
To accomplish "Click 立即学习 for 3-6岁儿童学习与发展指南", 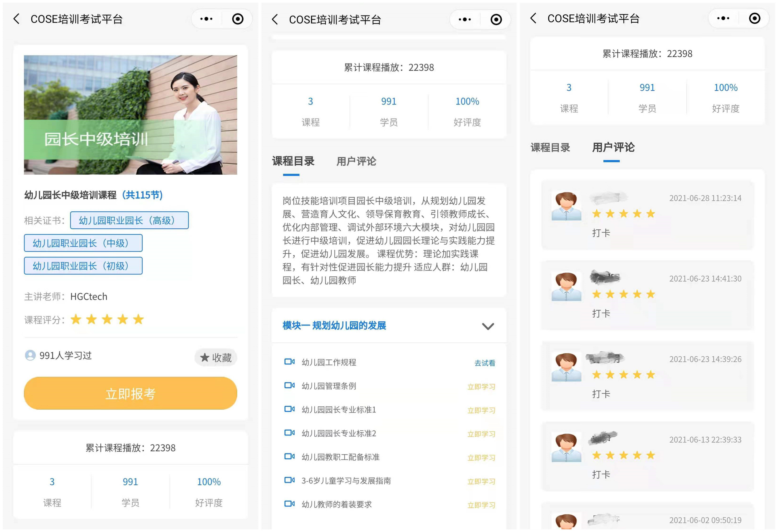I will point(481,482).
